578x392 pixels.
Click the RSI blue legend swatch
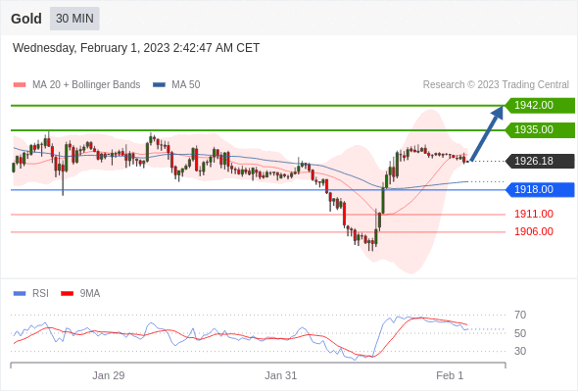pos(20,294)
